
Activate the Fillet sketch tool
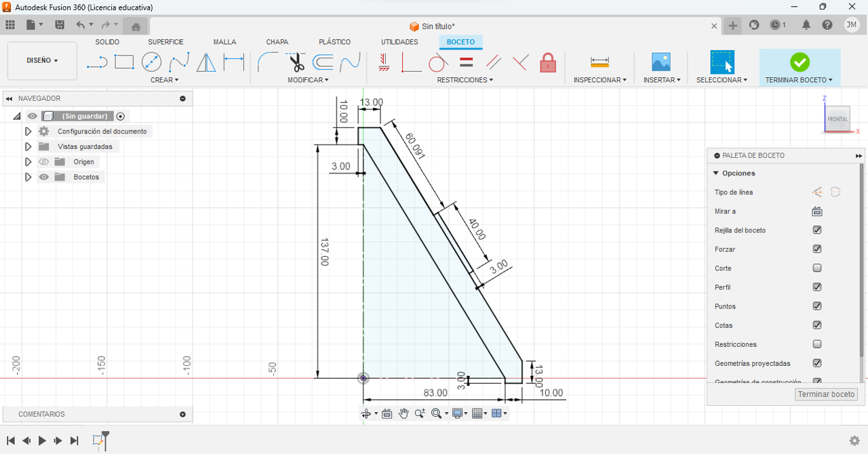[x=268, y=62]
